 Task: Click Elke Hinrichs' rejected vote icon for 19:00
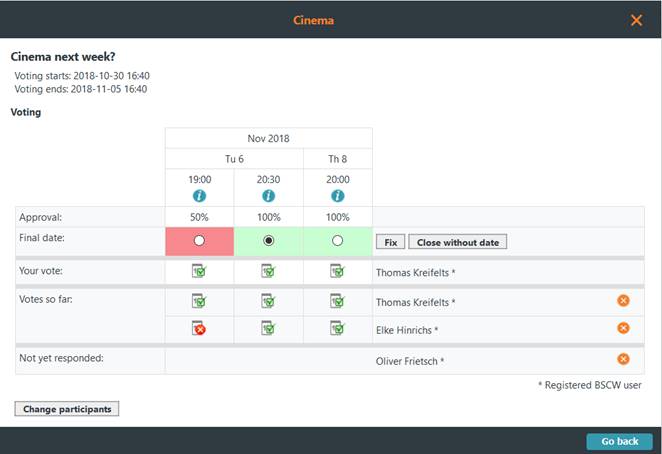click(199, 329)
